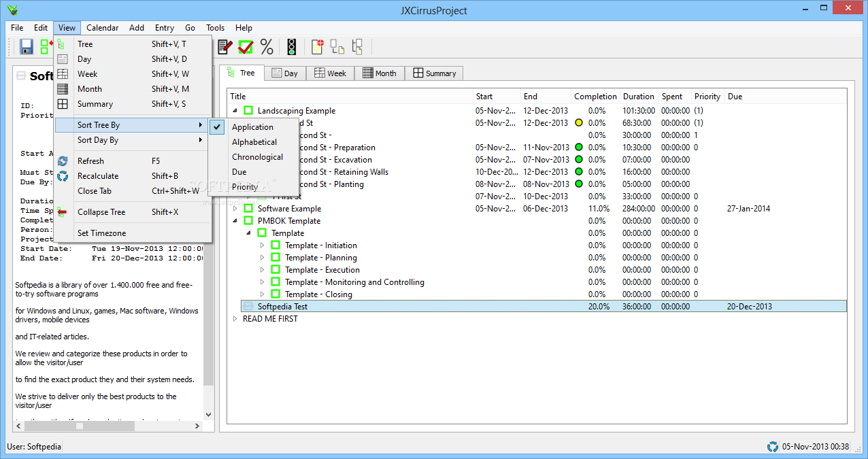Screen dimensions: 868x459
Task: Click the Title column header
Action: point(350,97)
